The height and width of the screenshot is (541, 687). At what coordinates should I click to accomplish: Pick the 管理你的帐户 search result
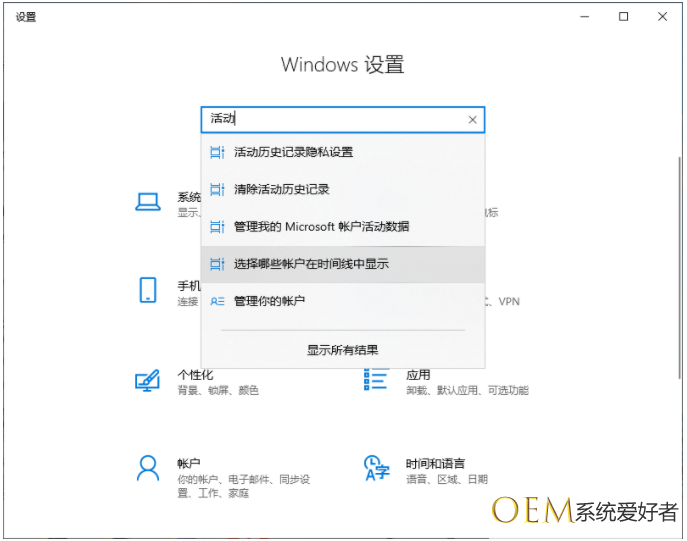pos(269,301)
